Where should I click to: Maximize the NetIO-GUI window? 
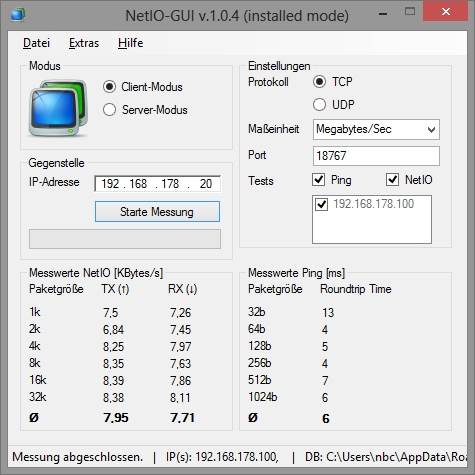click(x=410, y=12)
